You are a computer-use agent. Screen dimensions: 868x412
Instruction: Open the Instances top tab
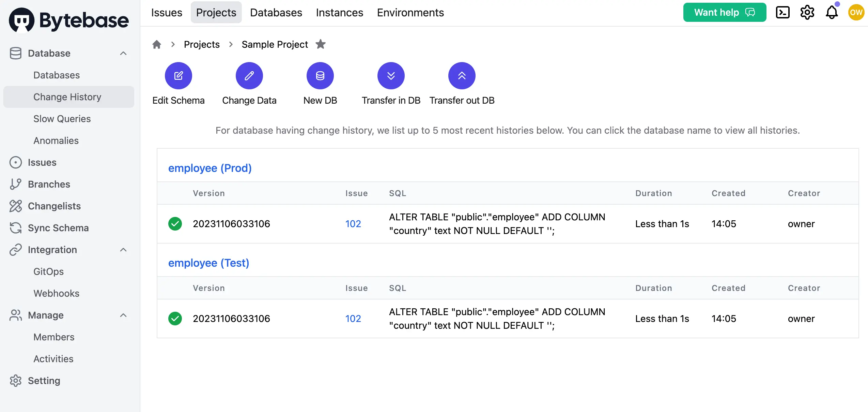point(339,13)
